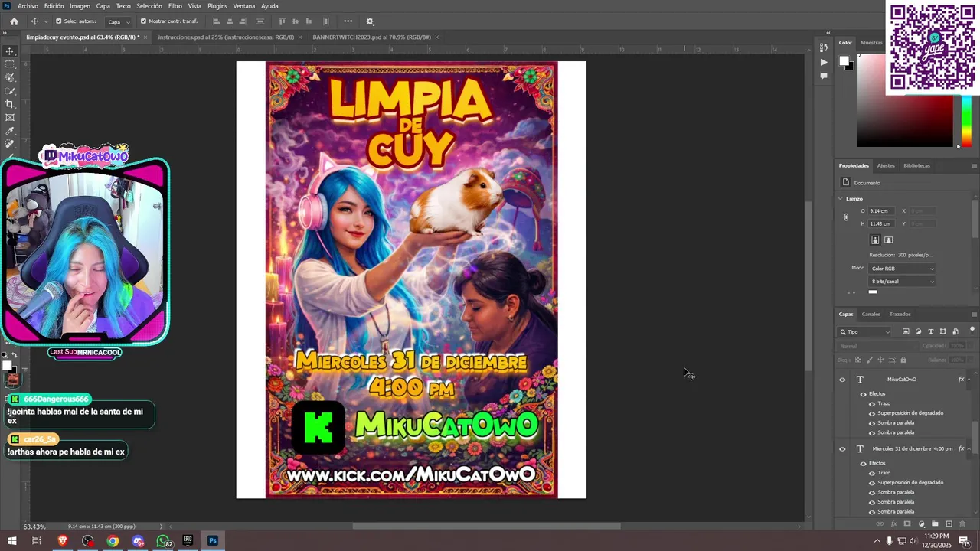Collapse effects of Miercoles 31 de diciembre layer
Viewport: 980px width, 551px height.
coord(970,449)
